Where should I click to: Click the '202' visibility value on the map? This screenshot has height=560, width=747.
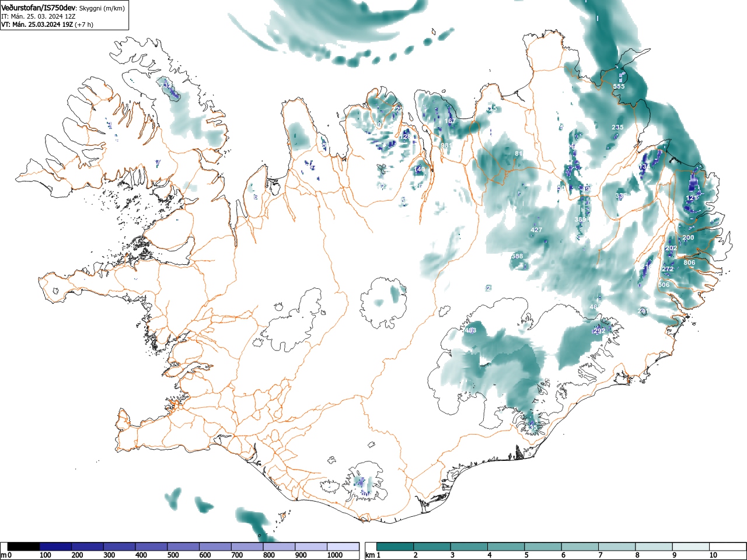pyautogui.click(x=671, y=248)
